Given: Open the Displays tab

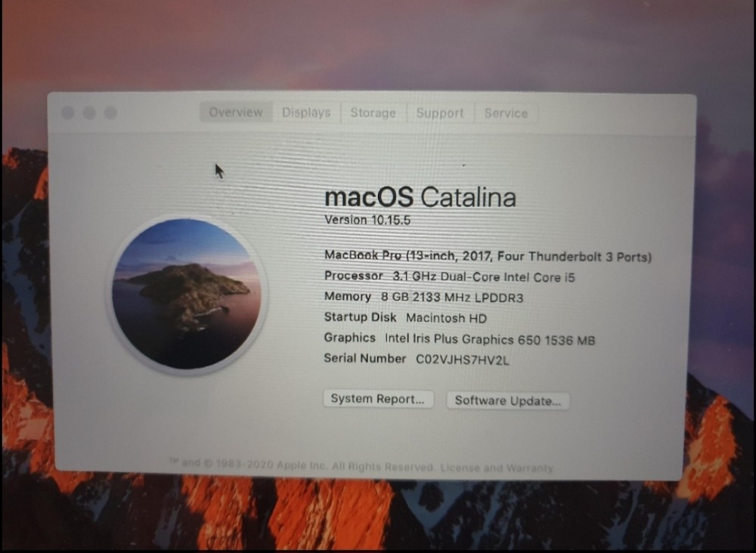Looking at the screenshot, I should tap(306, 113).
